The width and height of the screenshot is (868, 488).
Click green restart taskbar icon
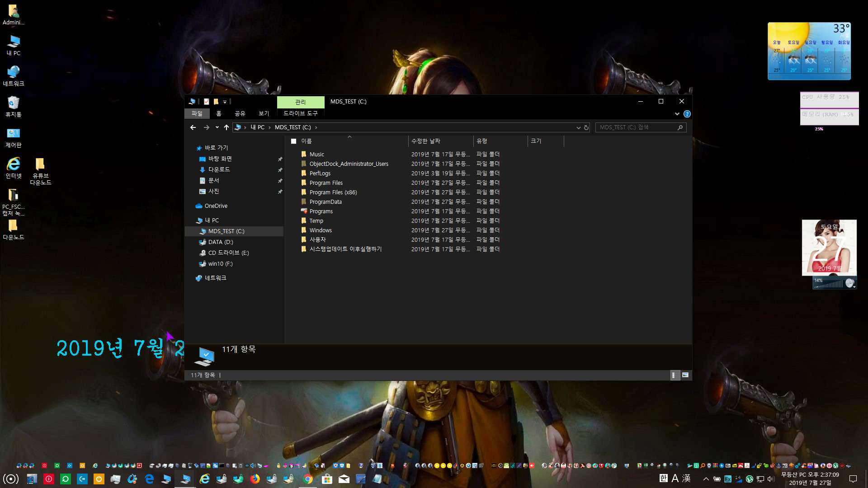[65, 479]
